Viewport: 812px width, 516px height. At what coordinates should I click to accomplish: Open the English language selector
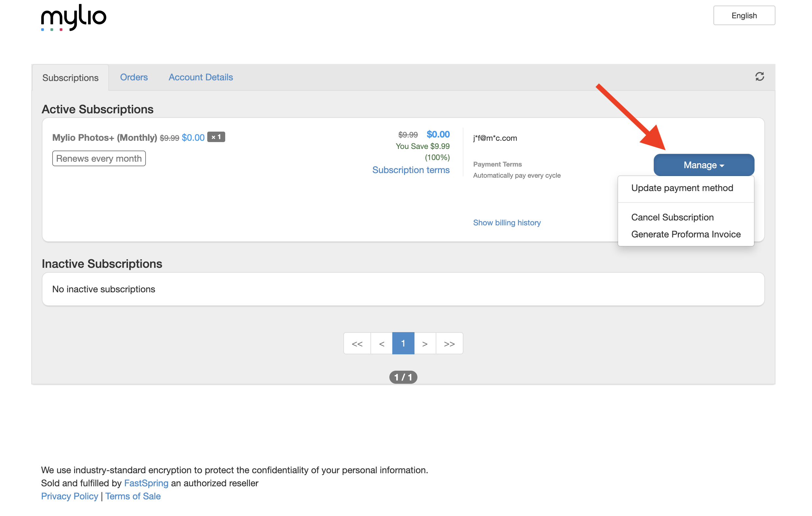pos(743,16)
